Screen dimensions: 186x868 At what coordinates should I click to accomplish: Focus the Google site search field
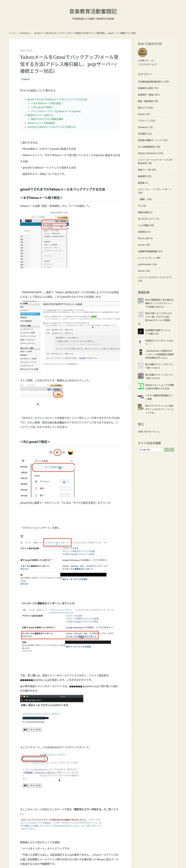pos(150,449)
